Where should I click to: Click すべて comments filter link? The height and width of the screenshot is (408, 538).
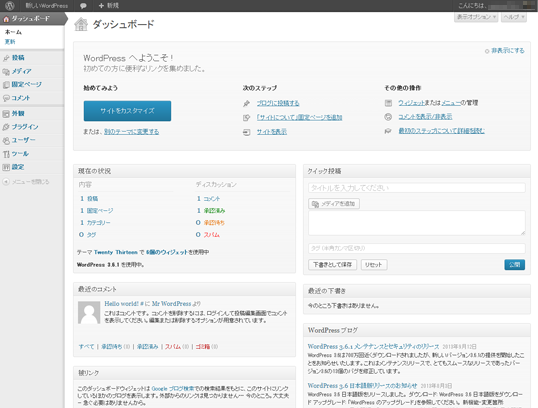click(86, 347)
